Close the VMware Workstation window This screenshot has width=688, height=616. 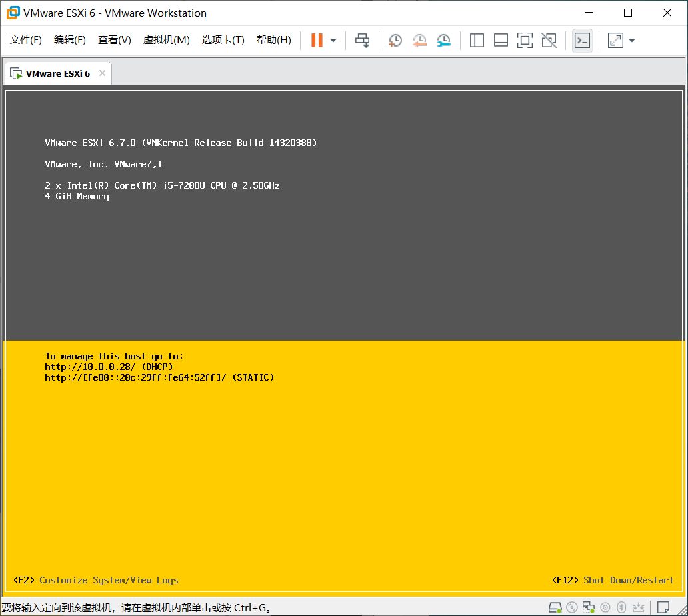point(667,13)
